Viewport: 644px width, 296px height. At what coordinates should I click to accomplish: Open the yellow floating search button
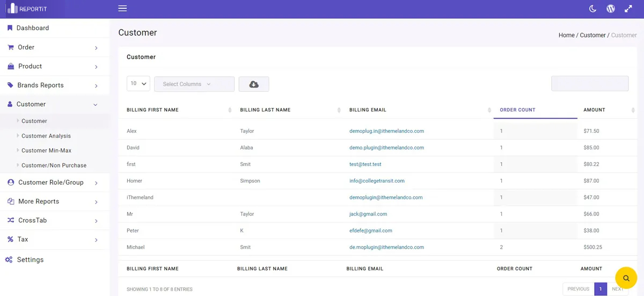click(x=626, y=278)
